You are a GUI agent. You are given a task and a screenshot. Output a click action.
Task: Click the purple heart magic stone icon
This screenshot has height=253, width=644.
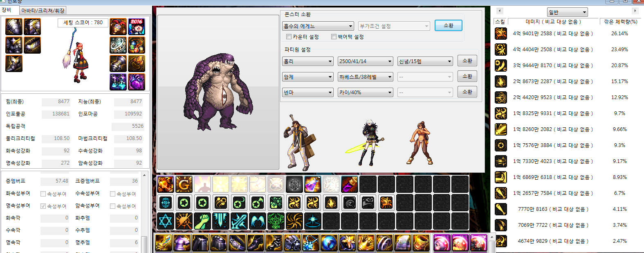tap(137, 82)
